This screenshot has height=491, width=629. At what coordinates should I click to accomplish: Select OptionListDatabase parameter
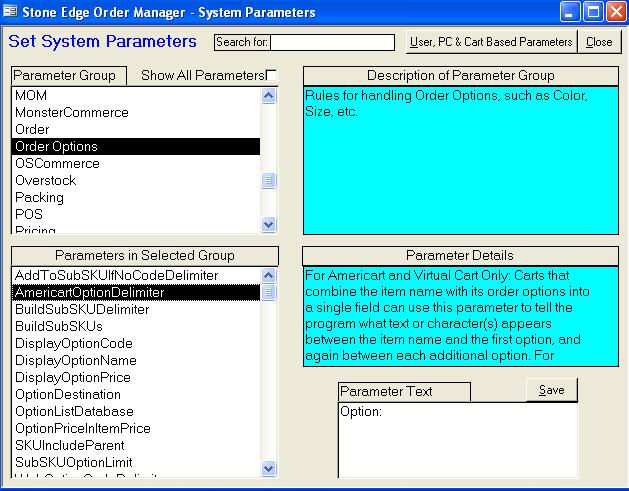(136, 411)
